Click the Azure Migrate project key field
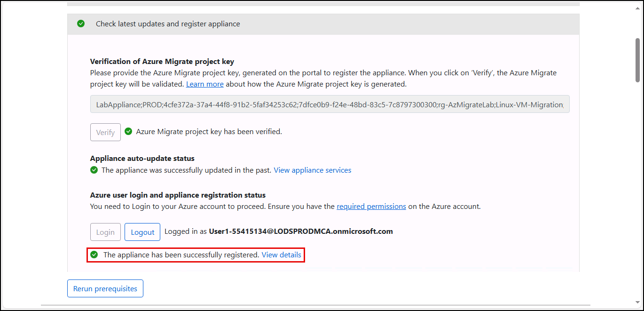 point(330,104)
